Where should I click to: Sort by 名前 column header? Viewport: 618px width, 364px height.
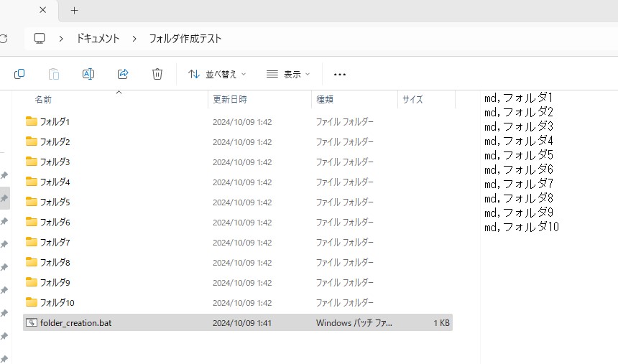43,100
